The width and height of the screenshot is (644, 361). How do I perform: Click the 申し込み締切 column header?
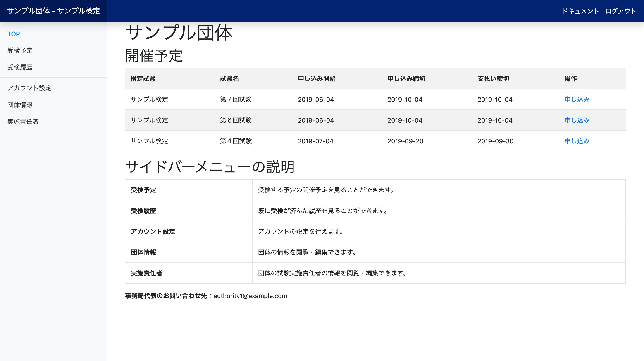click(406, 79)
